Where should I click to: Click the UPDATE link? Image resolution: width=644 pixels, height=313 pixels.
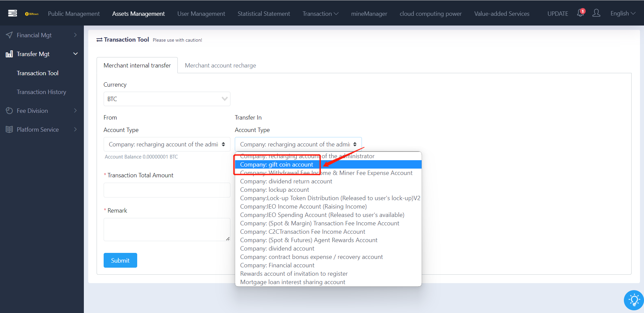558,13
